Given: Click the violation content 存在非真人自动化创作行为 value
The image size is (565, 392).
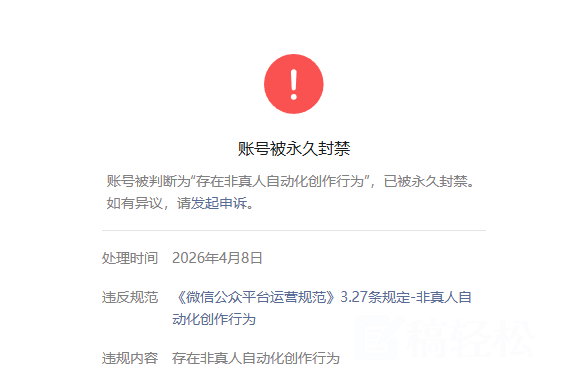Looking at the screenshot, I should click(256, 358).
